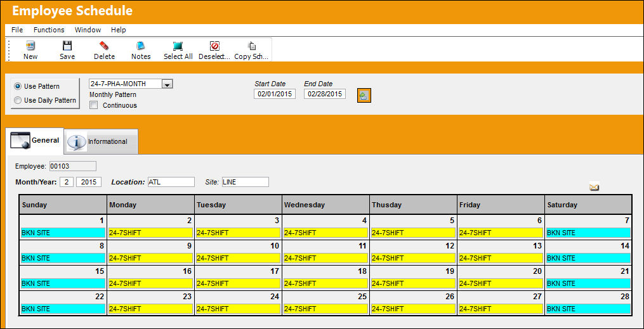The width and height of the screenshot is (644, 329).
Task: Click the Sunday column header
Action: 63,205
